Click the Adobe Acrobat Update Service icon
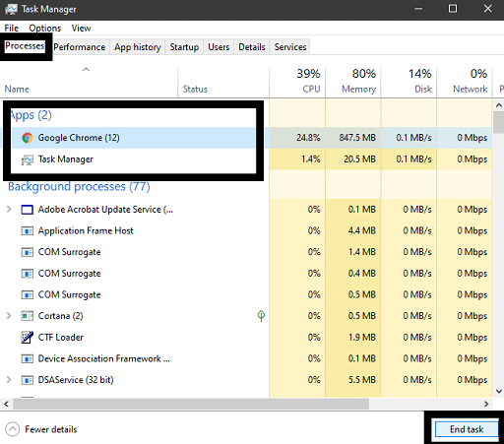The image size is (504, 444). pos(28,210)
